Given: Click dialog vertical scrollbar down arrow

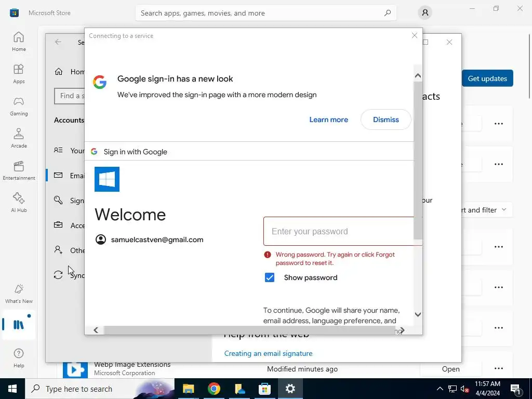Looking at the screenshot, I should 418,314.
